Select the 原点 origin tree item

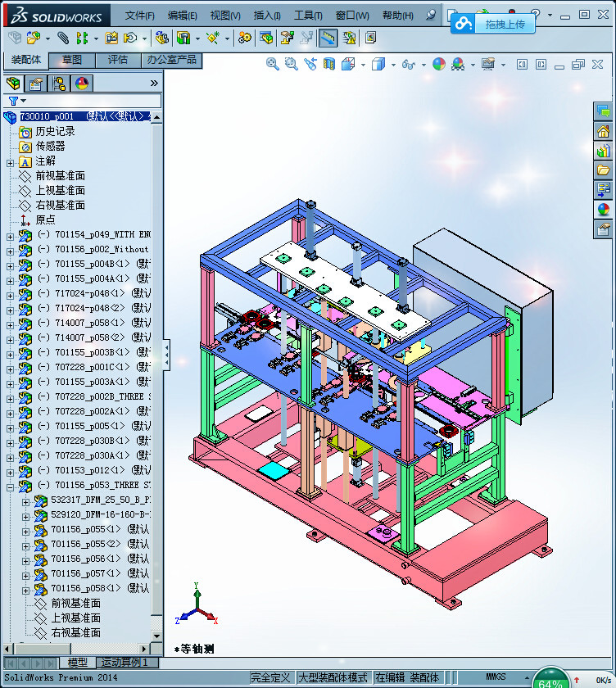(x=45, y=220)
